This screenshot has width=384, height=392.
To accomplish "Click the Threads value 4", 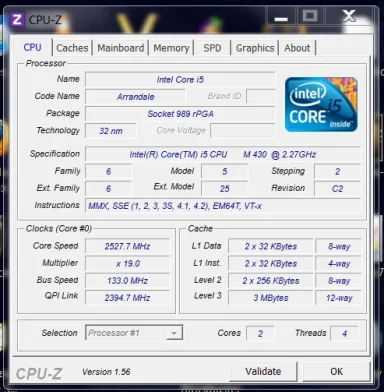I will [x=344, y=333].
